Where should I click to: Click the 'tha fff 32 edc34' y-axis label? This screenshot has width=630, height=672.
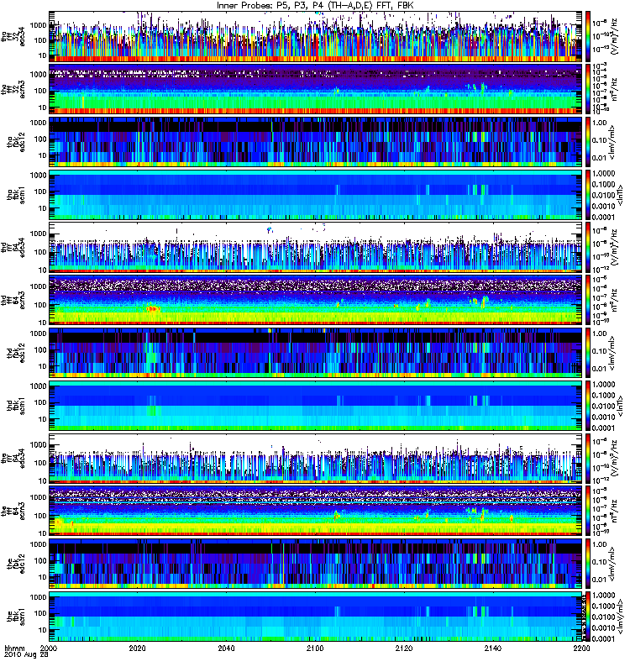point(13,37)
